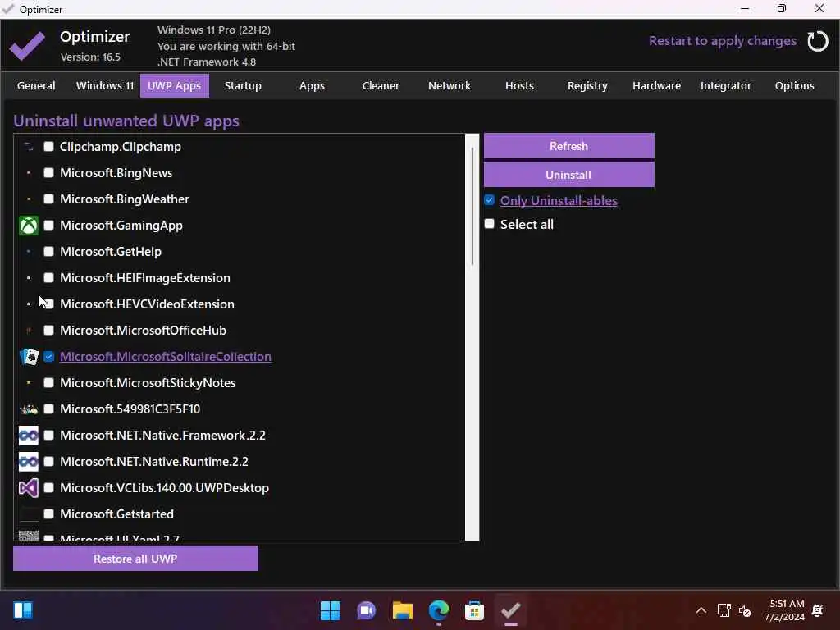Uncheck the Microsoft.MicrosoftSolitaireCollection checkbox
The width and height of the screenshot is (840, 630).
point(48,357)
